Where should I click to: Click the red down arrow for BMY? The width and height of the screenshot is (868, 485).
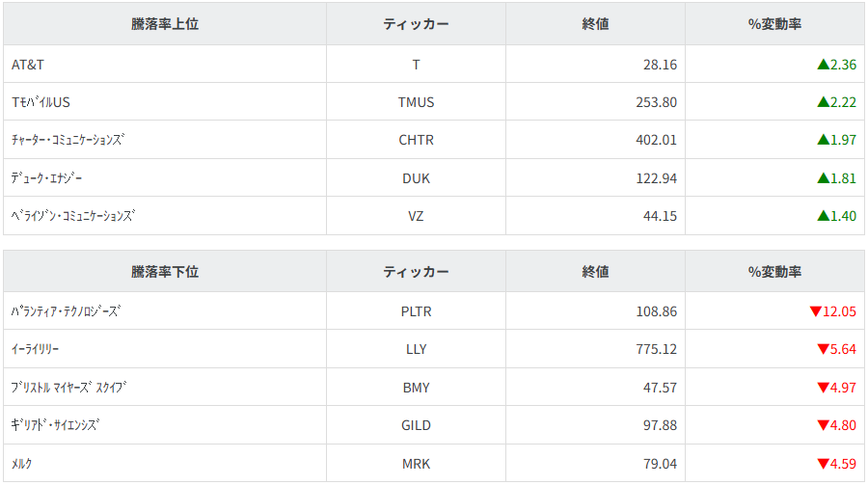pyautogui.click(x=823, y=388)
